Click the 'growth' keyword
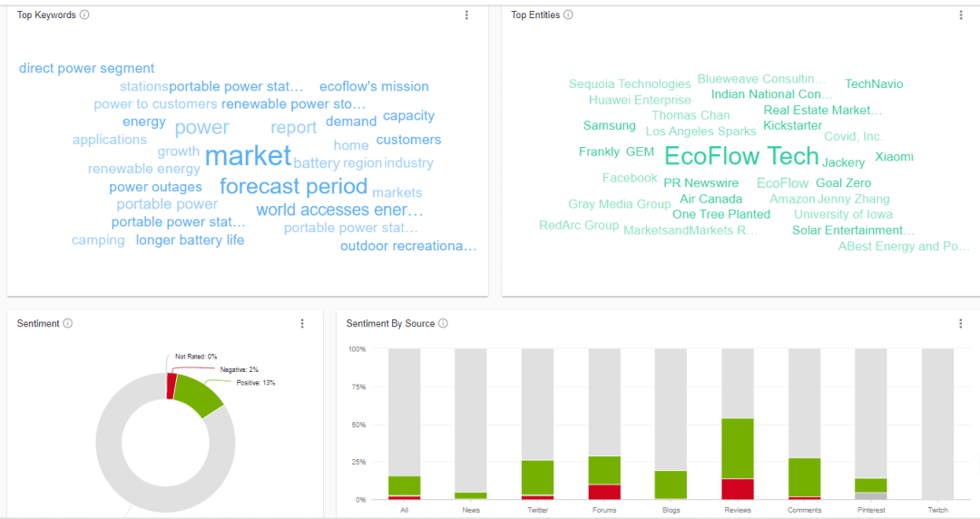 point(178,152)
